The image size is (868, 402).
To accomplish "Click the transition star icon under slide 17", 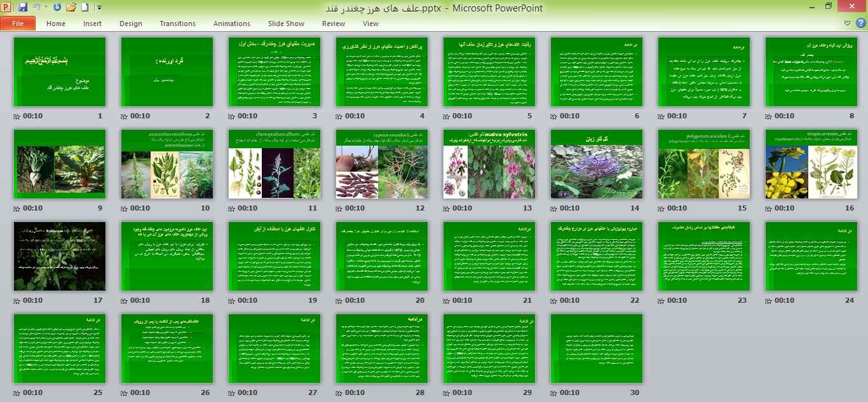I will tap(17, 301).
